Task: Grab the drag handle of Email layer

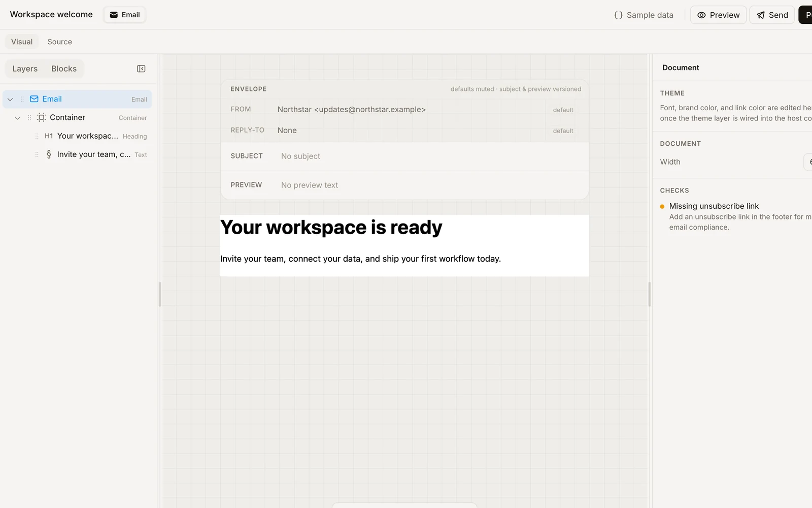Action: pos(22,99)
